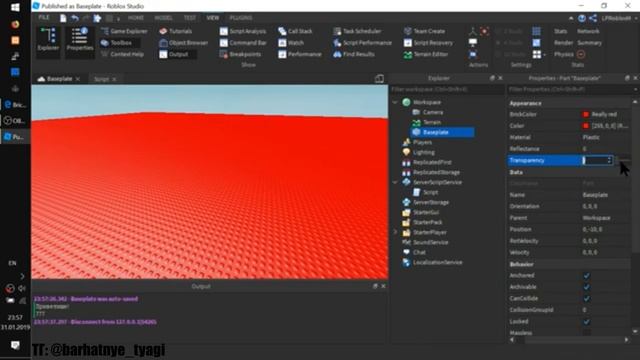Select StarterGui in Explorer
The image size is (640, 360).
420,212
